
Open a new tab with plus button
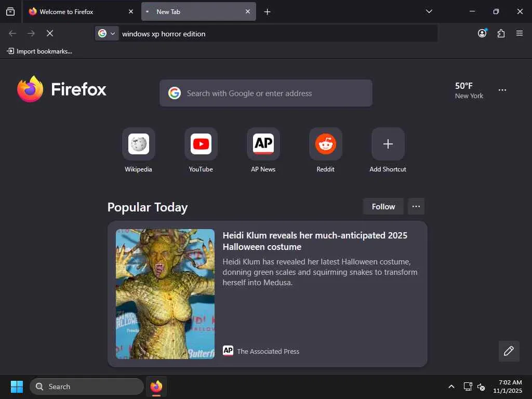click(x=267, y=12)
